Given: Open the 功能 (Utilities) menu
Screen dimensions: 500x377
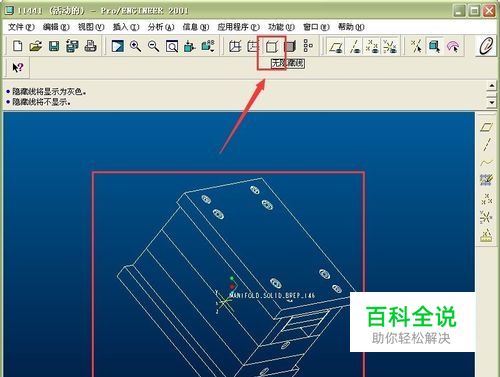Looking at the screenshot, I should [281, 27].
